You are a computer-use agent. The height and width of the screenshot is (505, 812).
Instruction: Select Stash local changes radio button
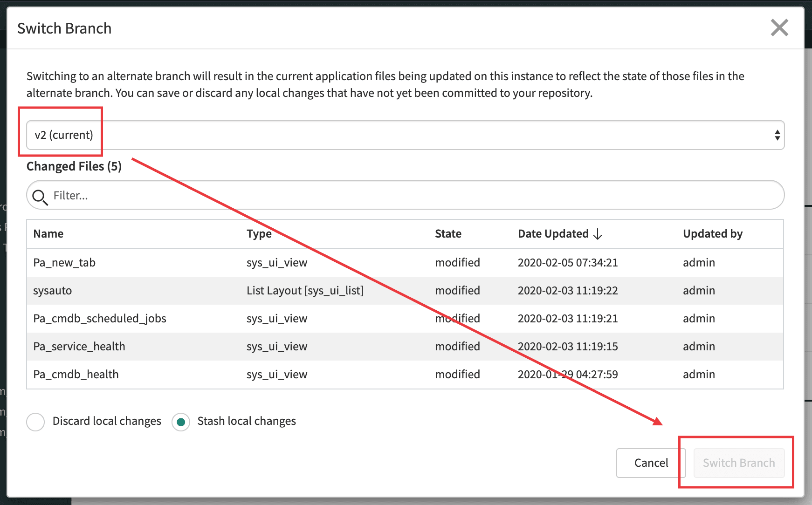click(181, 422)
